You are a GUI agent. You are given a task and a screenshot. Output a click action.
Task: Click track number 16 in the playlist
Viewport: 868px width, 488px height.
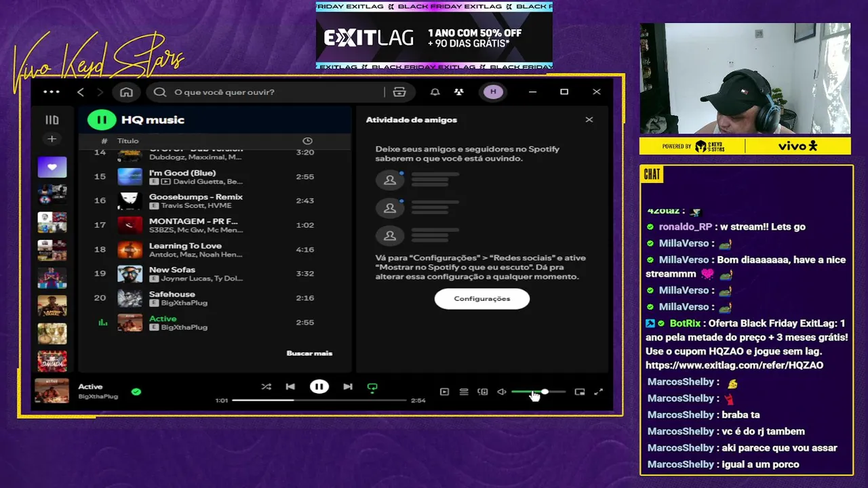pyautogui.click(x=100, y=201)
